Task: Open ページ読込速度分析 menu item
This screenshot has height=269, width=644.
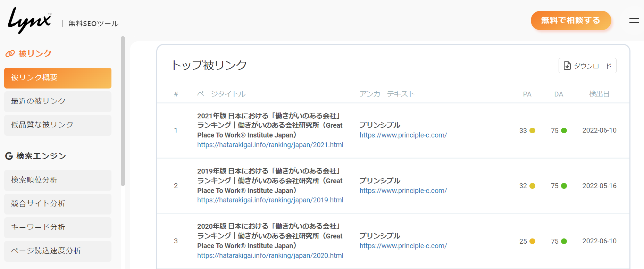Action: [58, 251]
